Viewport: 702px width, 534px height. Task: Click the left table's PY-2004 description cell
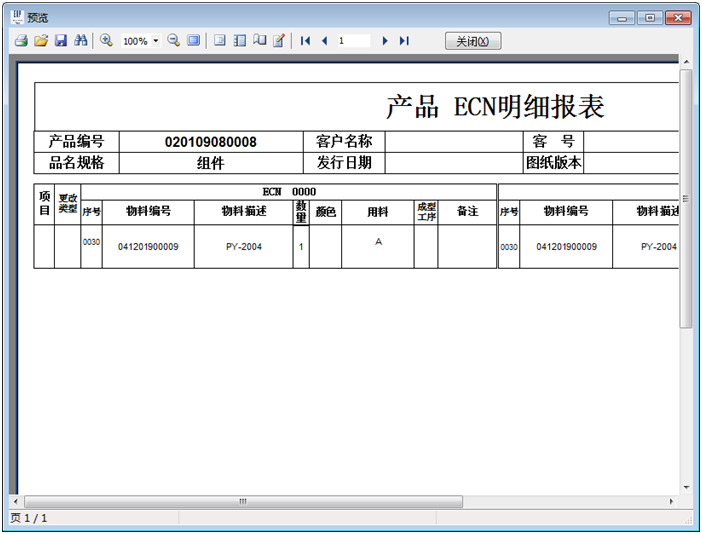tap(244, 247)
